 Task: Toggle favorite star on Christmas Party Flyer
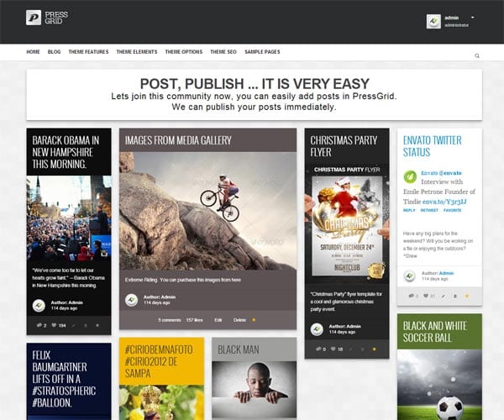click(374, 349)
